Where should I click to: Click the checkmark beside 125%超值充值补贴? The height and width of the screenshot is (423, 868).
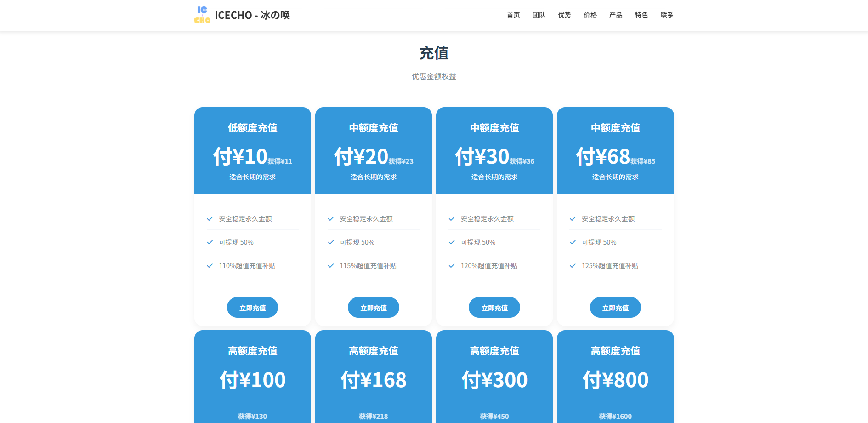(x=573, y=265)
